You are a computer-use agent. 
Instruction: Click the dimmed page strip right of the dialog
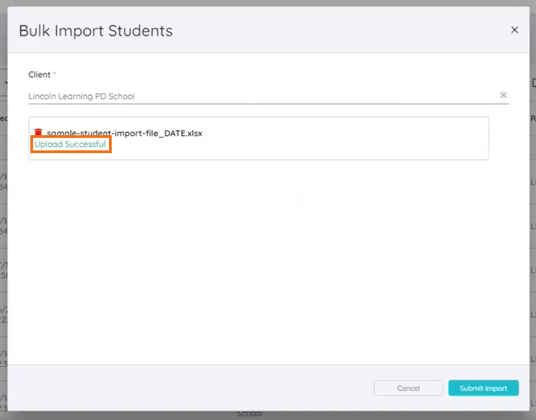pyautogui.click(x=533, y=239)
